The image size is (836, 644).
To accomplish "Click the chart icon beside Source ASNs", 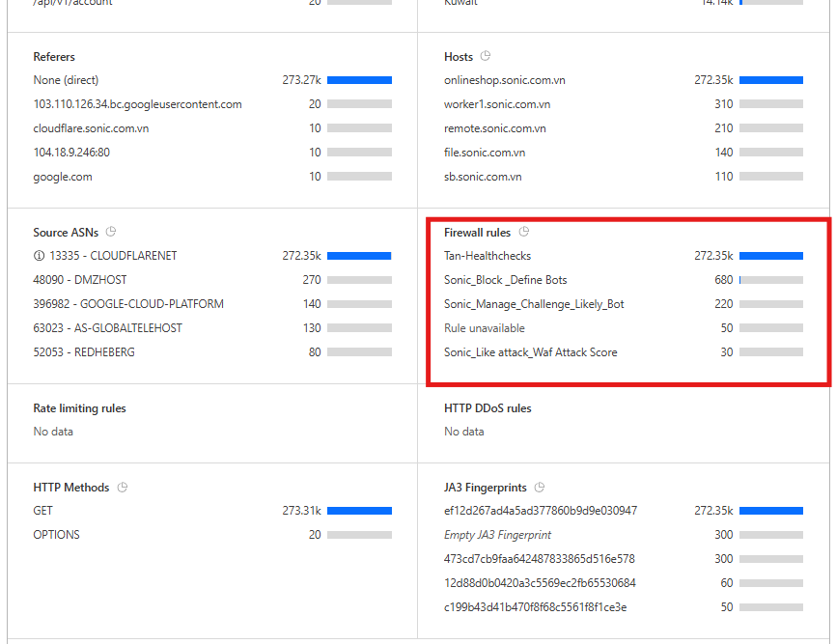I will (111, 232).
